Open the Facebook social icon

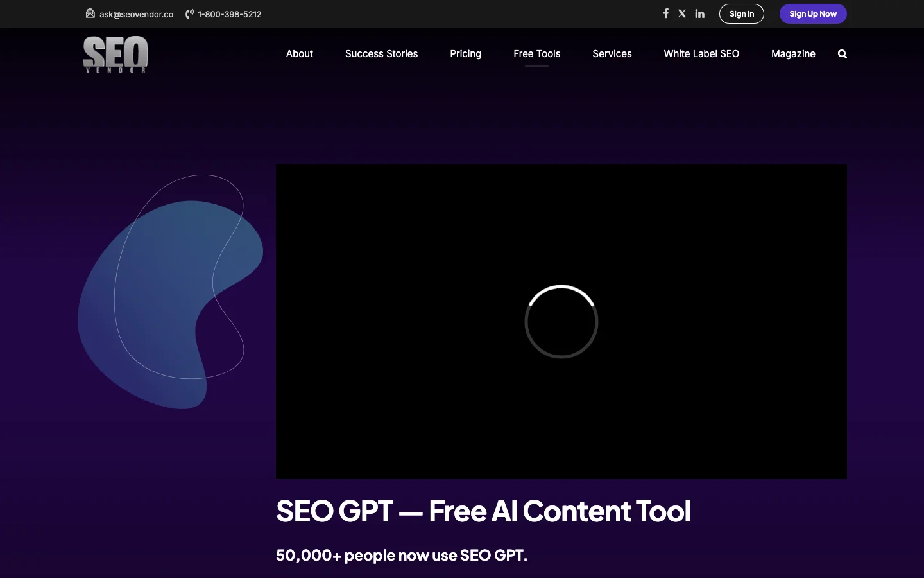tap(665, 13)
